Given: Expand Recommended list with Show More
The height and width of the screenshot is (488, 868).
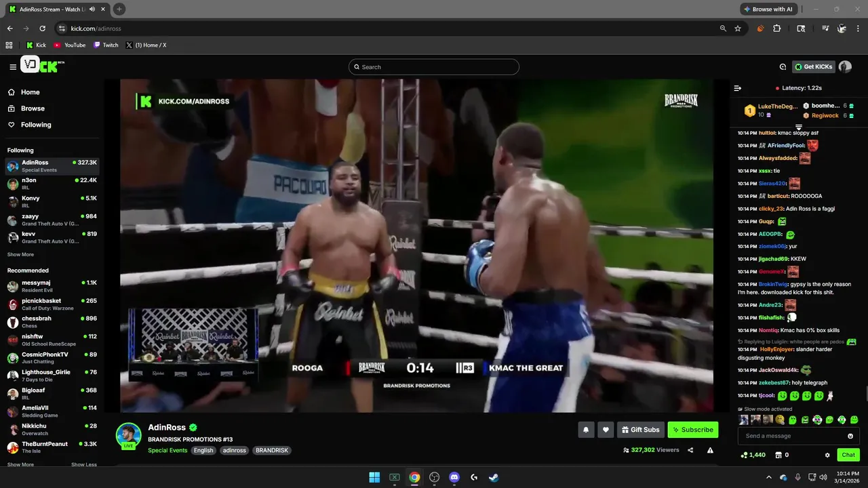Looking at the screenshot, I should [20, 464].
